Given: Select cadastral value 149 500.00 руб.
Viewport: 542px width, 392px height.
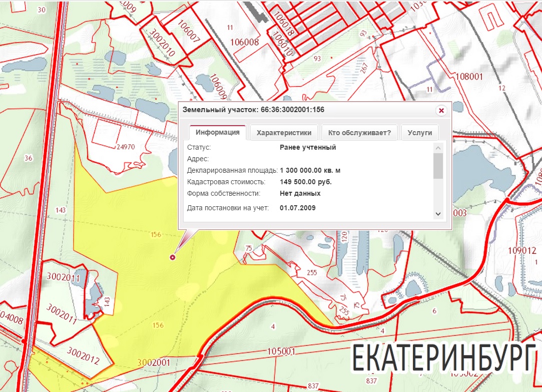Looking at the screenshot, I should 305,182.
